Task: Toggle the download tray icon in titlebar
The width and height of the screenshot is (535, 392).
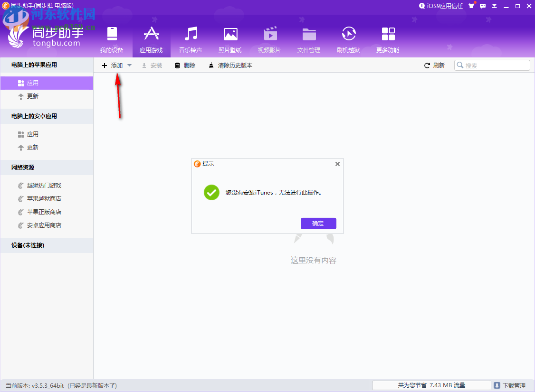Action: click(x=494, y=6)
